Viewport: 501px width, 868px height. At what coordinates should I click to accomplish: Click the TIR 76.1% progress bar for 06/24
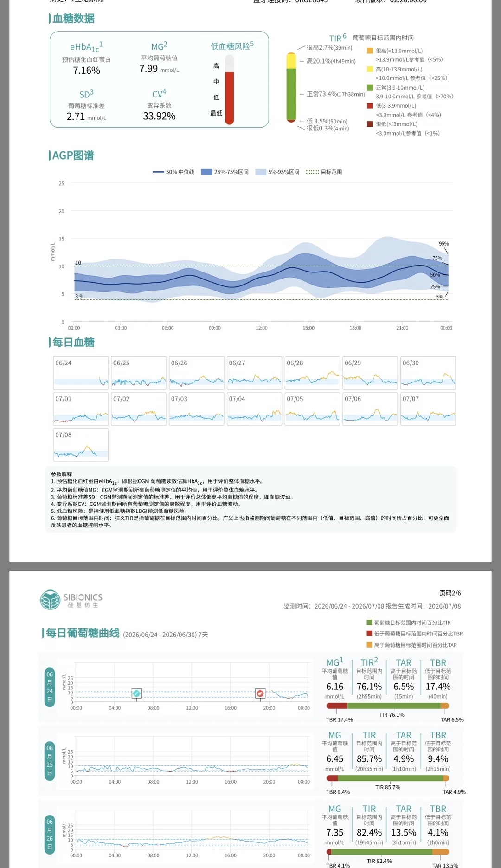(388, 706)
